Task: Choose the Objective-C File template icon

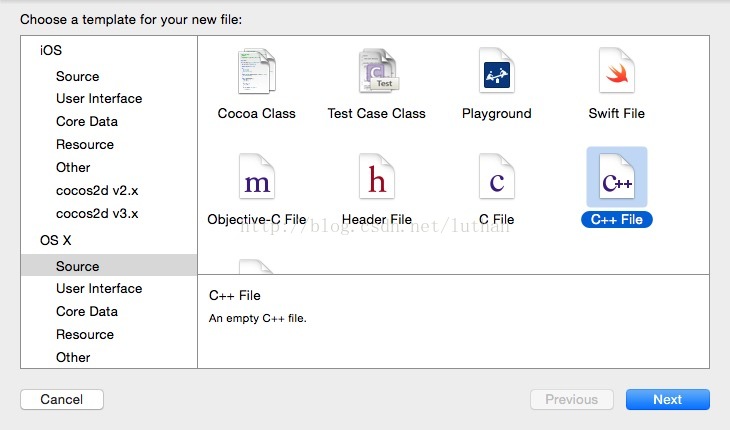Action: tap(257, 177)
